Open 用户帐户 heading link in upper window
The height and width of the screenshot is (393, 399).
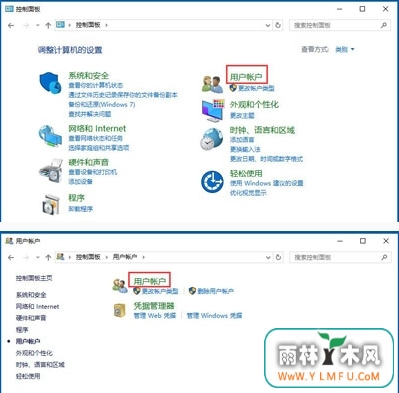246,77
